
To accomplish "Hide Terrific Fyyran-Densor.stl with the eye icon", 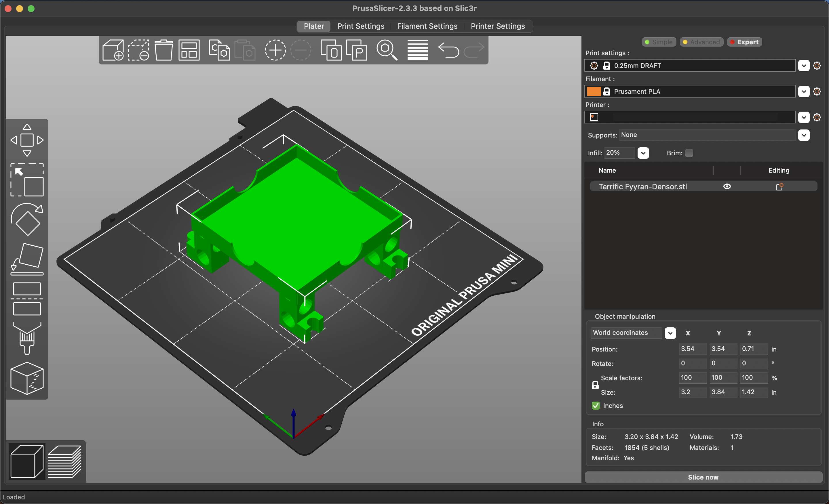I will (727, 187).
